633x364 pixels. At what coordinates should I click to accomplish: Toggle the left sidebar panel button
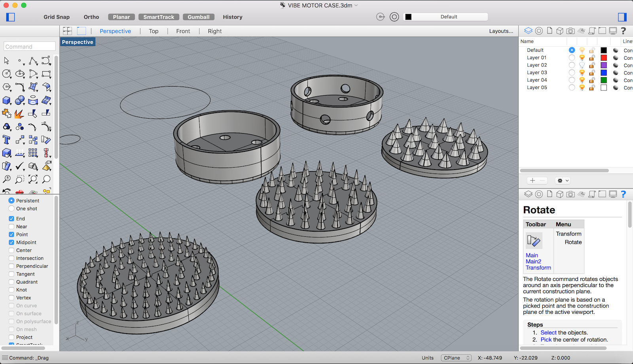[x=11, y=17]
